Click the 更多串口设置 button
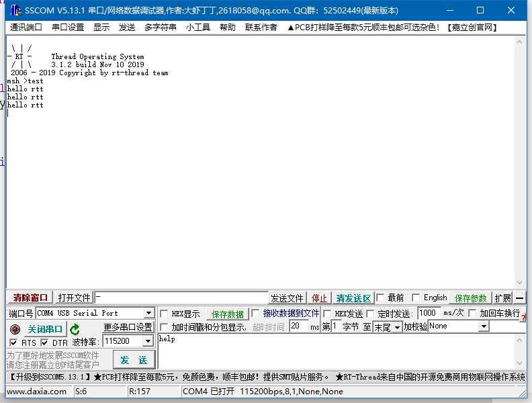This screenshot has width=532, height=403. (128, 327)
